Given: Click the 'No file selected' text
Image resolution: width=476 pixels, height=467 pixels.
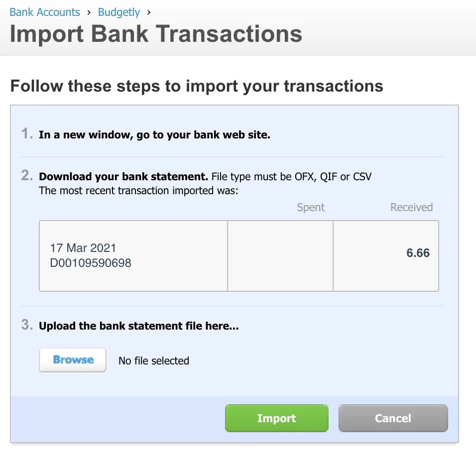Looking at the screenshot, I should (x=153, y=360).
